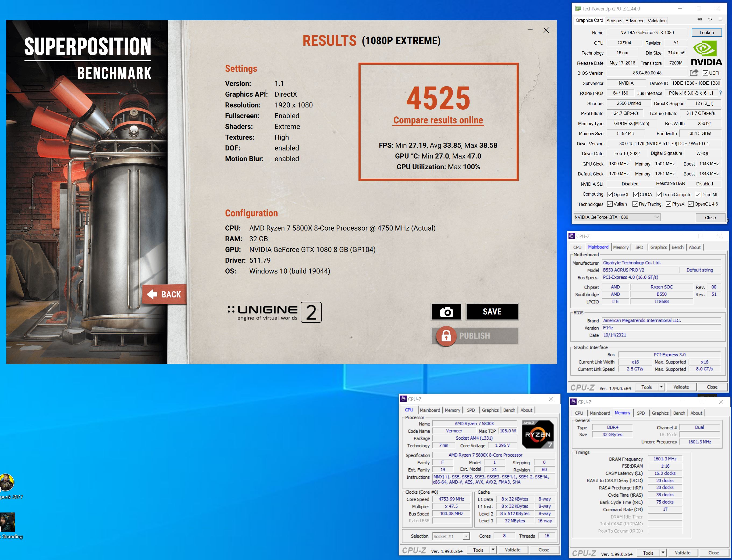This screenshot has width=732, height=560.
Task: Toggle the Ray Tracing checkbox
Action: 635,204
